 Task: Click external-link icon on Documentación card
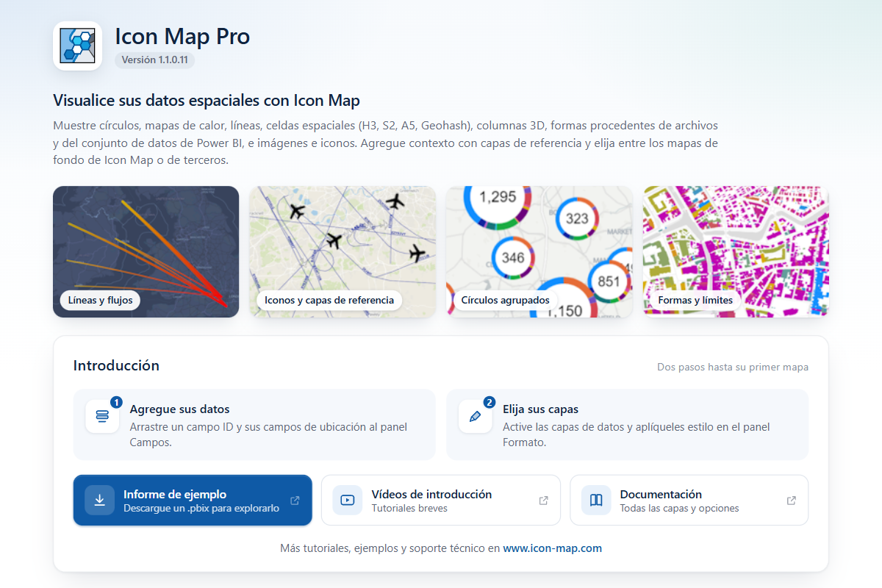(x=792, y=501)
